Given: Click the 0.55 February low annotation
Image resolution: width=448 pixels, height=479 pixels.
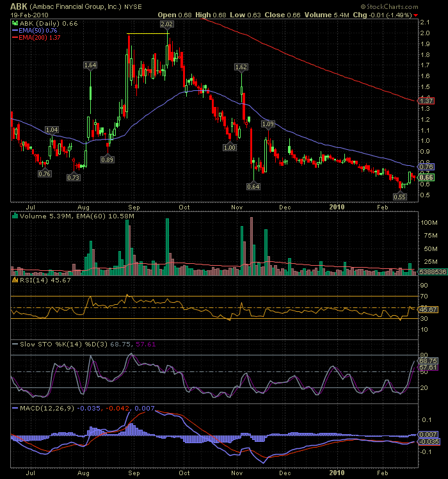Looking at the screenshot, I should (400, 197).
